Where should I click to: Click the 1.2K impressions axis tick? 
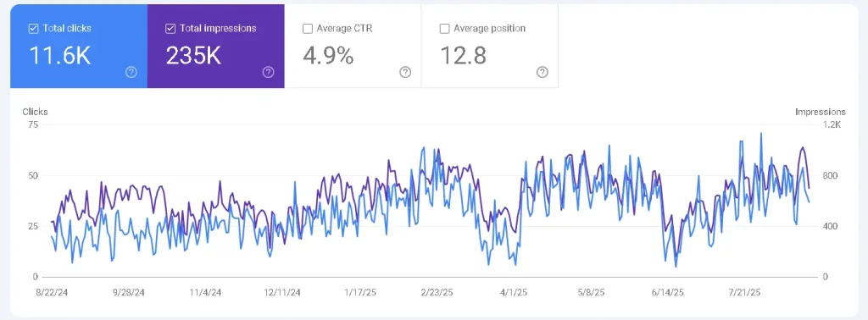(832, 125)
